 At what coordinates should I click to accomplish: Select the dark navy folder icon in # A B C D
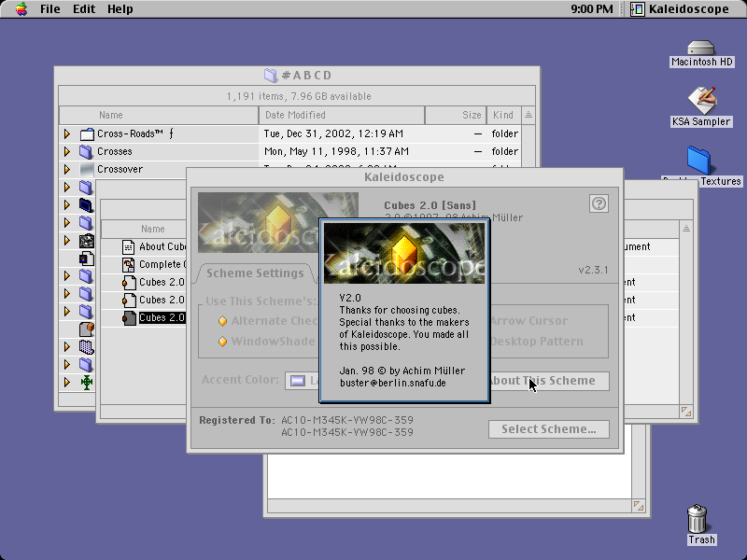[86, 204]
